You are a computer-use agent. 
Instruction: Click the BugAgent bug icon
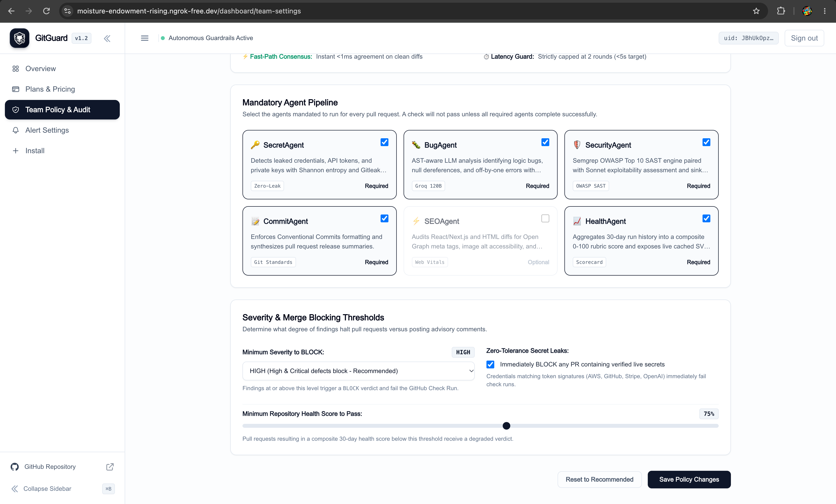[416, 145]
